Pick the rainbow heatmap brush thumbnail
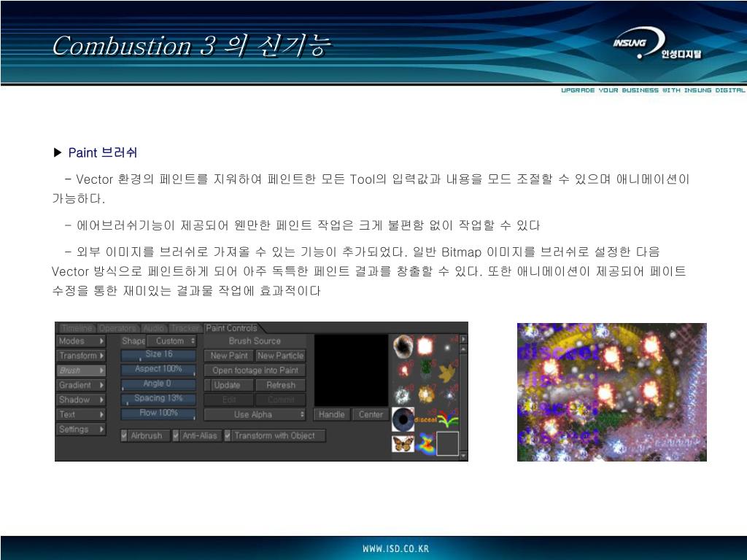This screenshot has width=747, height=560. coord(425,444)
